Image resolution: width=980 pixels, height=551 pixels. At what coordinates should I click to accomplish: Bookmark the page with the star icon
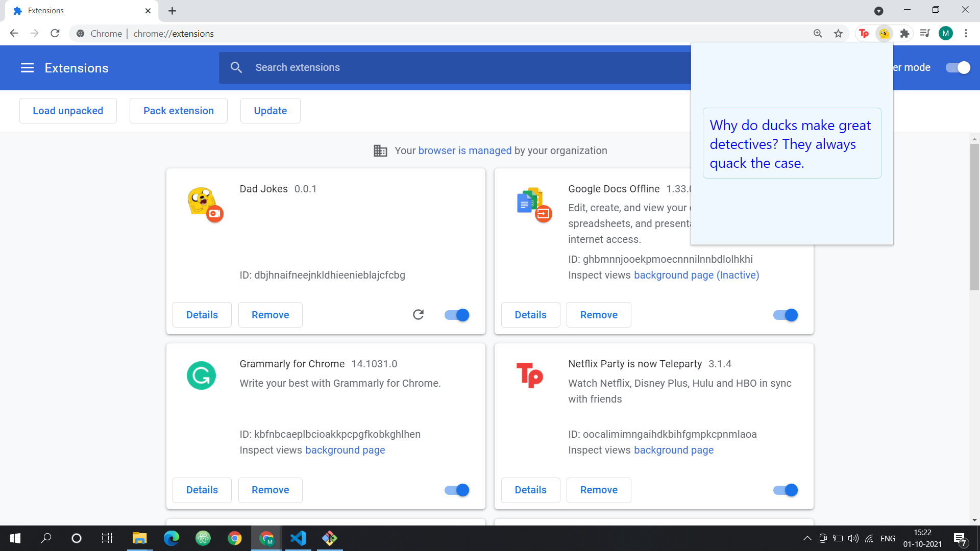(838, 33)
